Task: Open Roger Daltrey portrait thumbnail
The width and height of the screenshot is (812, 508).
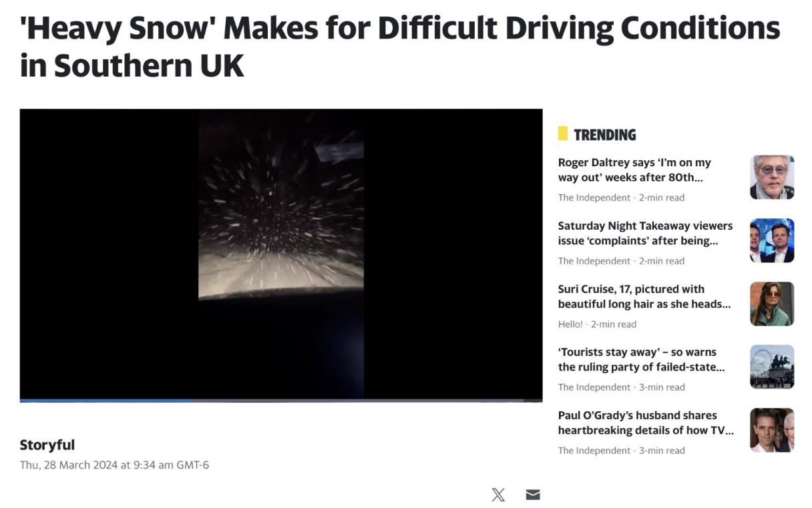Action: tap(772, 177)
